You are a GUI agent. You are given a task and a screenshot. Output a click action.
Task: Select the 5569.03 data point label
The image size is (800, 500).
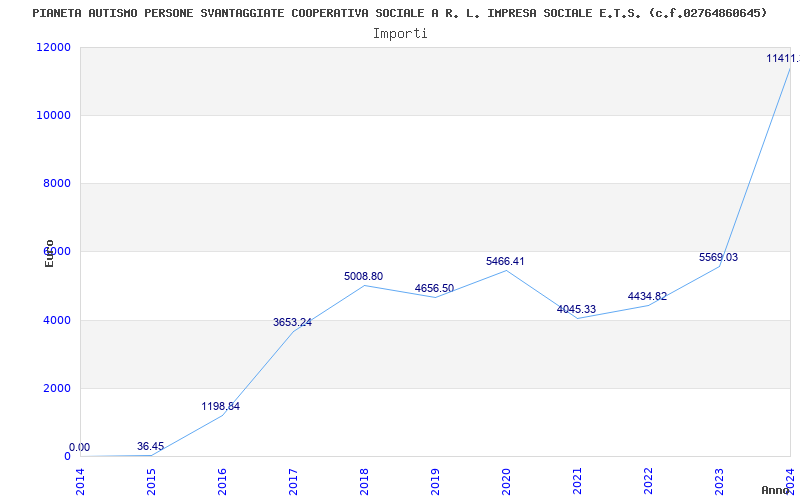tap(718, 258)
